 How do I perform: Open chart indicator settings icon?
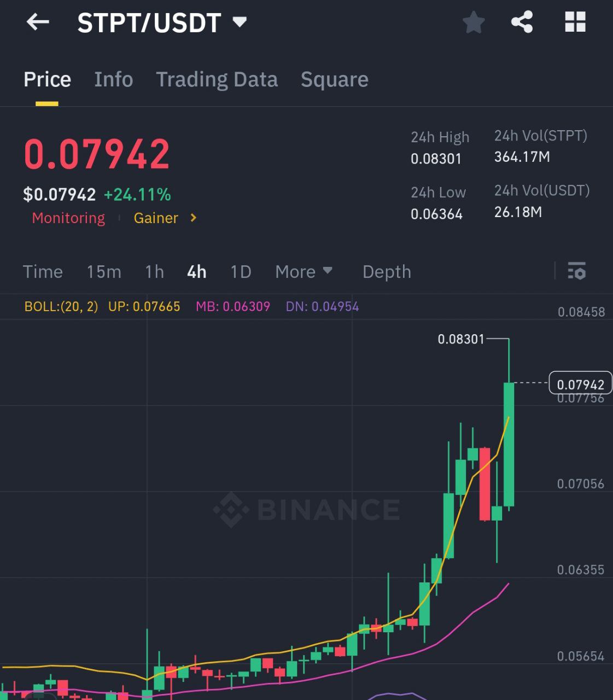click(x=576, y=271)
